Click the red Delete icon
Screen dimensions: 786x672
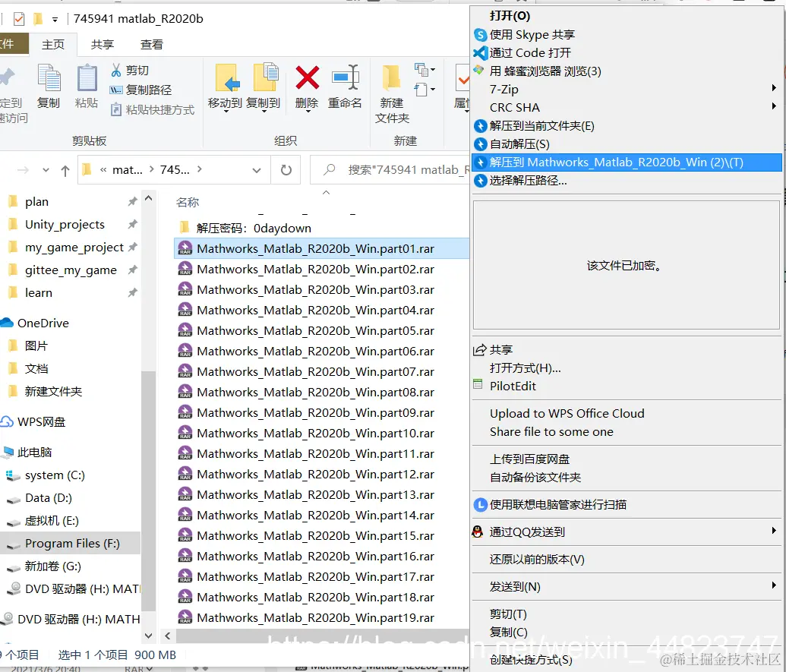(x=307, y=77)
